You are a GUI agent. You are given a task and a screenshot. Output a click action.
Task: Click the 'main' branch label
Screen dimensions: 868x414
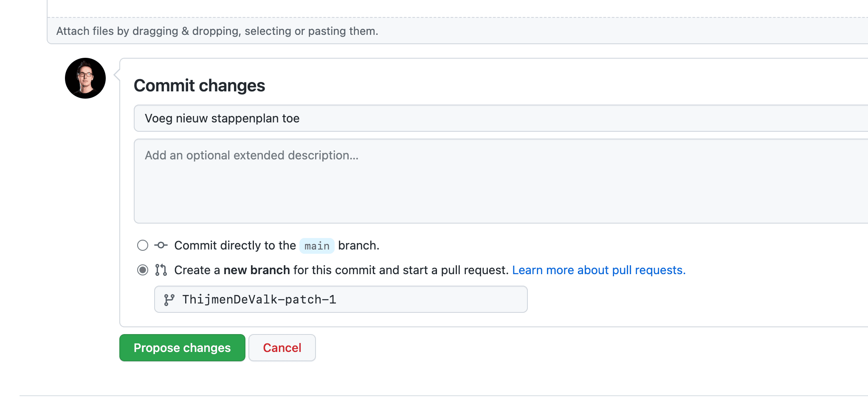(x=317, y=246)
